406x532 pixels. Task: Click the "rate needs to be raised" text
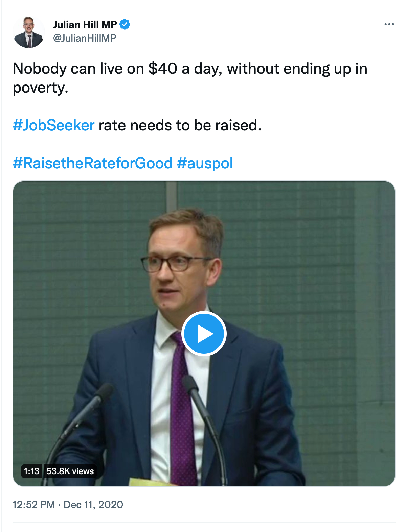179,125
